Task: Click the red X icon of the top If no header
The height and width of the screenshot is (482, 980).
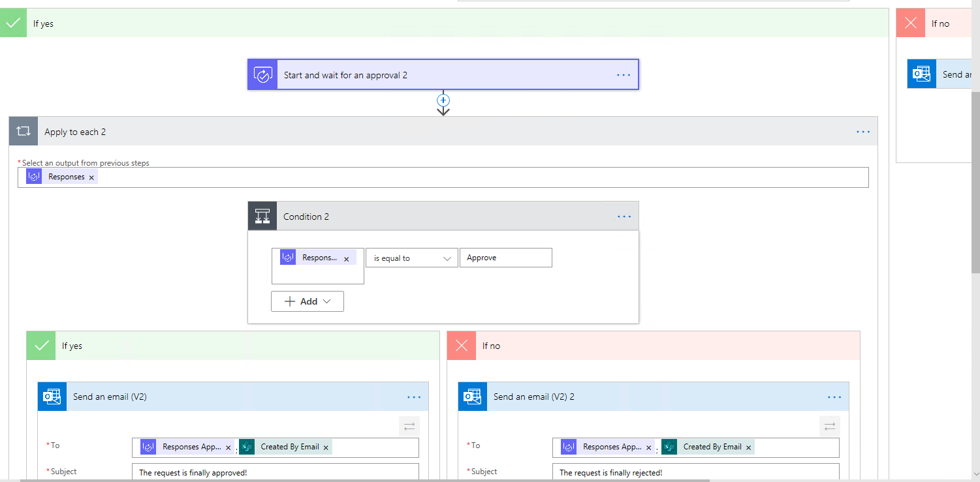Action: pyautogui.click(x=911, y=23)
